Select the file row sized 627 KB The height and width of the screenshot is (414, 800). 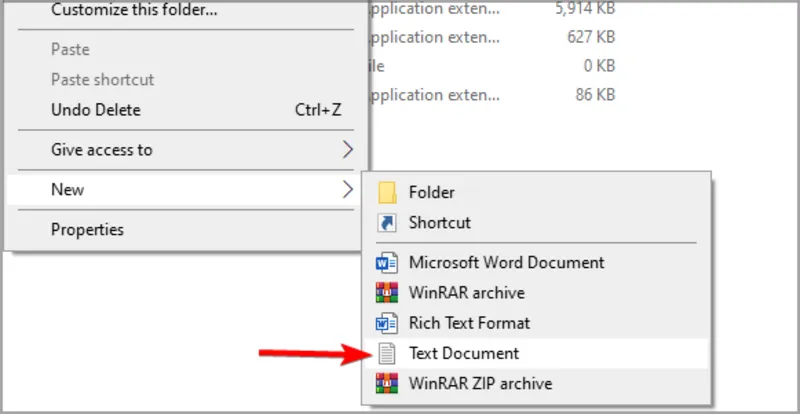(x=490, y=38)
